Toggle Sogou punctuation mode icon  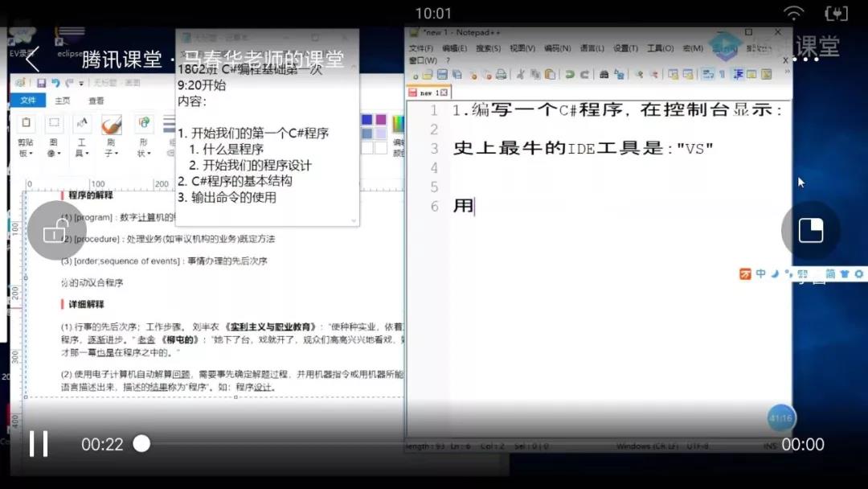(x=788, y=274)
